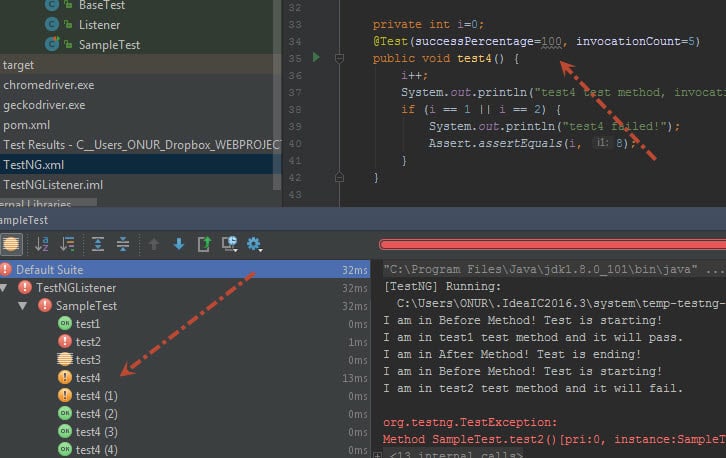Go to next failed test arrow
Screen dimensions: 726x458
click(x=179, y=244)
